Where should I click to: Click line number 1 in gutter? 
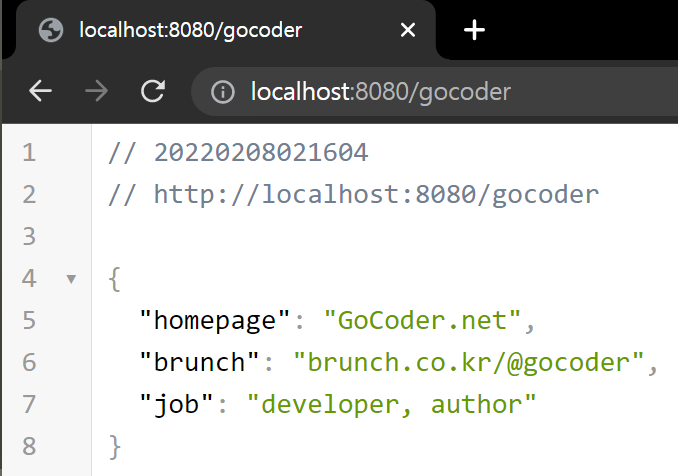pos(29,153)
